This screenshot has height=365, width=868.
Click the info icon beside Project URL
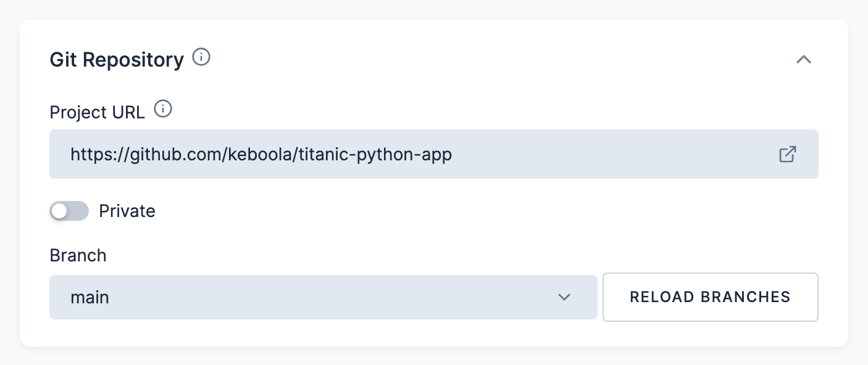pyautogui.click(x=162, y=110)
